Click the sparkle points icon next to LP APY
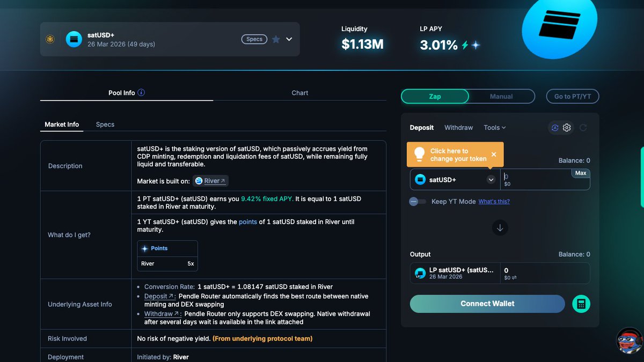Viewport: 644px width, 362px height. pyautogui.click(x=475, y=45)
